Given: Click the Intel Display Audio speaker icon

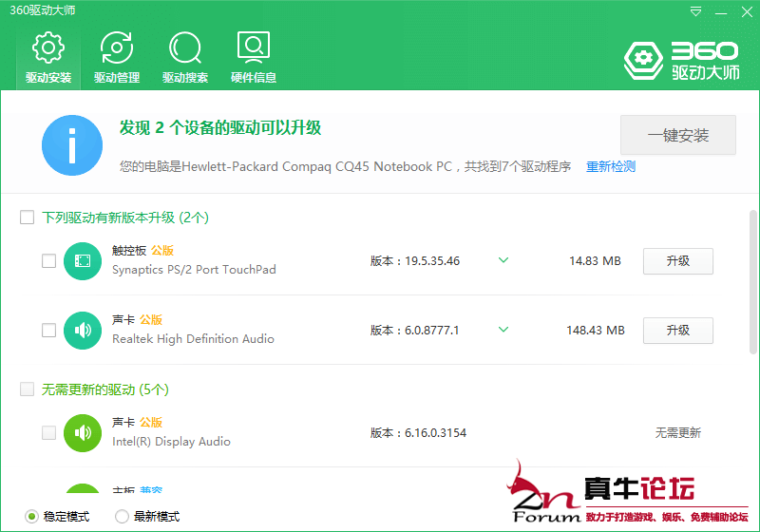Looking at the screenshot, I should (83, 433).
